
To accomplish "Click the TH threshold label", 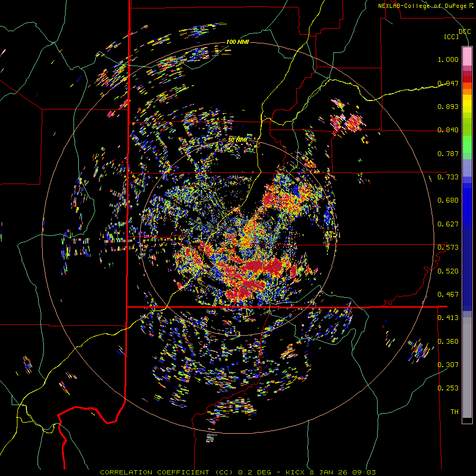I will coord(454,412).
